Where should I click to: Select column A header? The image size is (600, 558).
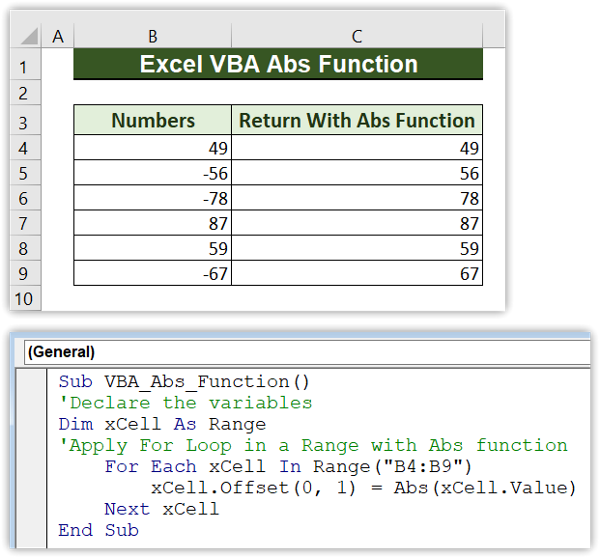tap(58, 36)
